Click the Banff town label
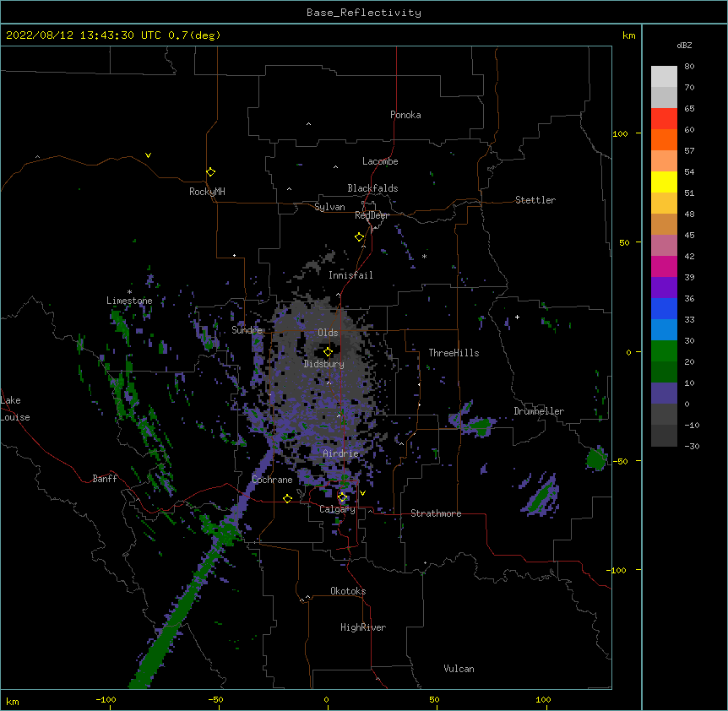The width and height of the screenshot is (728, 711). point(105,479)
